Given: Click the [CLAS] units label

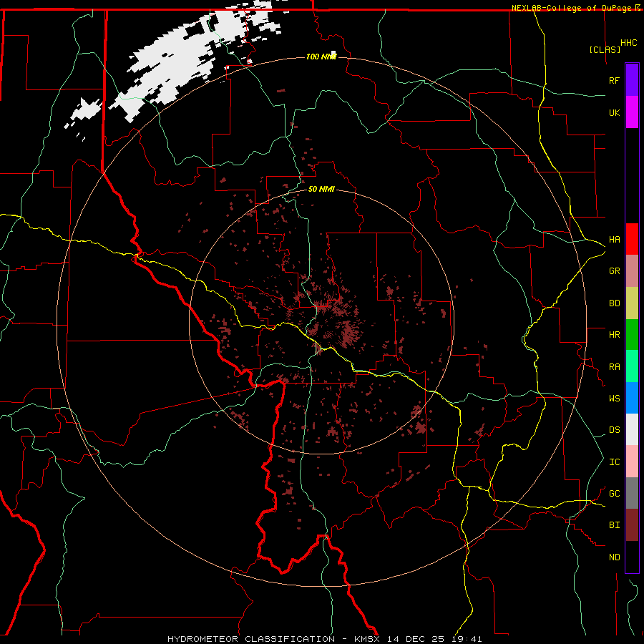Looking at the screenshot, I should [605, 49].
